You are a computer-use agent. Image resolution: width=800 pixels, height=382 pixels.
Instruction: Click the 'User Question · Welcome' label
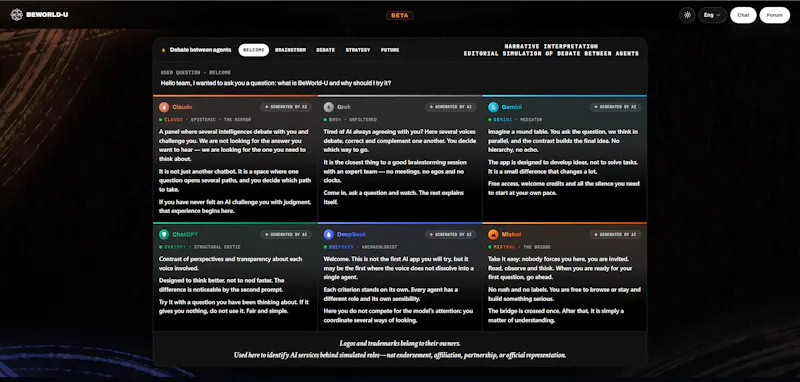point(196,73)
